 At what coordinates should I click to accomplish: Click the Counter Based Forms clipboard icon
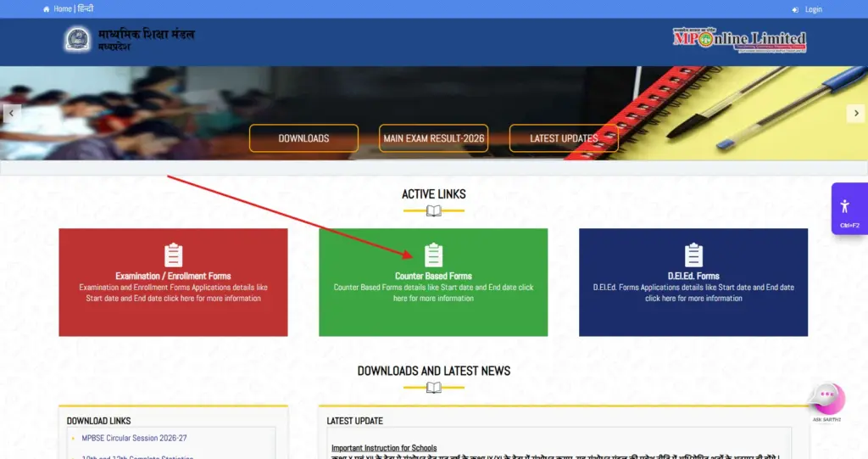click(x=433, y=255)
